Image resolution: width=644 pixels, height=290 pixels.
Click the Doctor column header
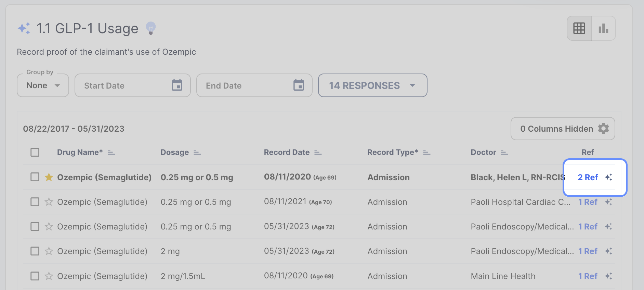coord(483,152)
